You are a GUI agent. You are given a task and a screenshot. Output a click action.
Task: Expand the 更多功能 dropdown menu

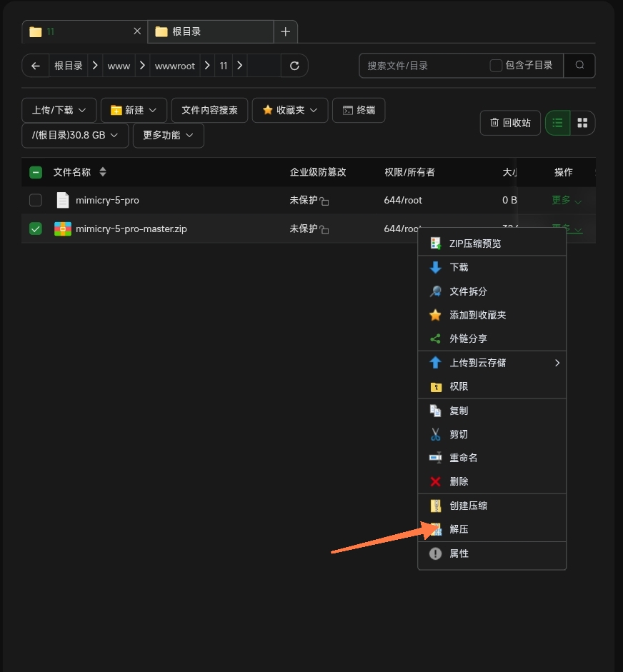pyautogui.click(x=168, y=135)
